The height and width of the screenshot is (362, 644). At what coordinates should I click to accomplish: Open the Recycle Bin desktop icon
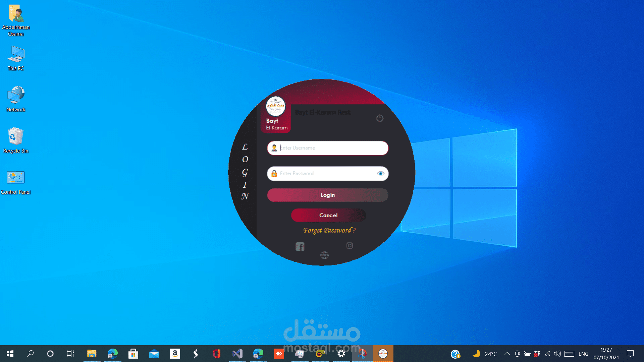pyautogui.click(x=15, y=140)
